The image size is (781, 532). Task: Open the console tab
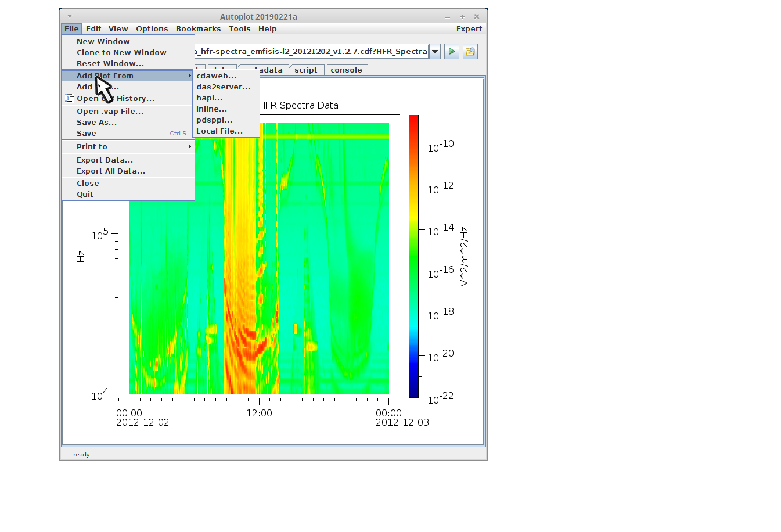tap(346, 70)
